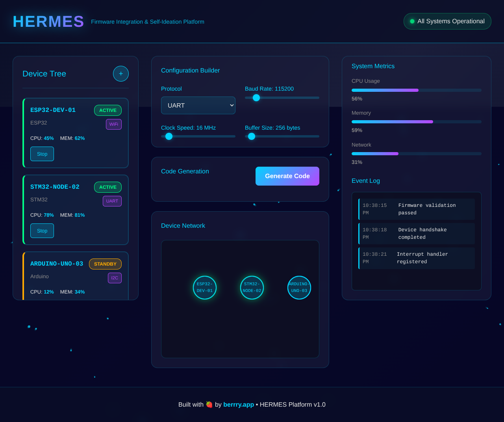Image resolution: width=504 pixels, height=422 pixels.
Task: Open the Protocol dropdown showing UART
Action: 198,105
